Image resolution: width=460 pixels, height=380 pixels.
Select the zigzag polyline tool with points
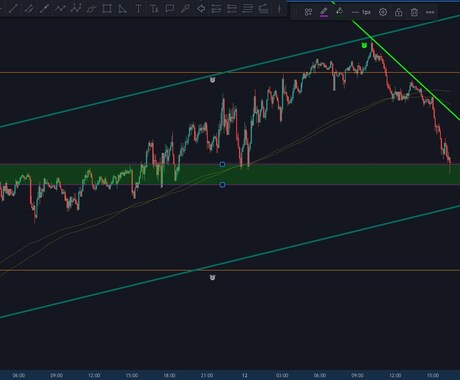(x=76, y=9)
